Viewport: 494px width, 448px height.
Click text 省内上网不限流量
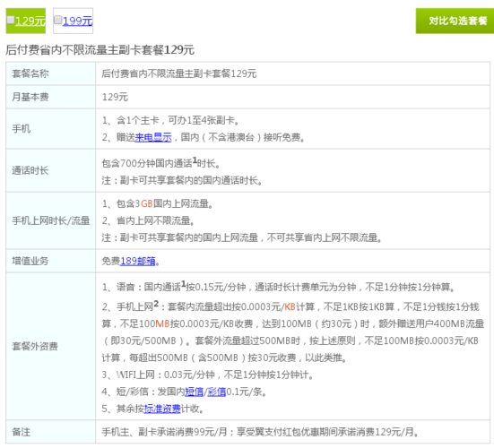tap(155, 220)
